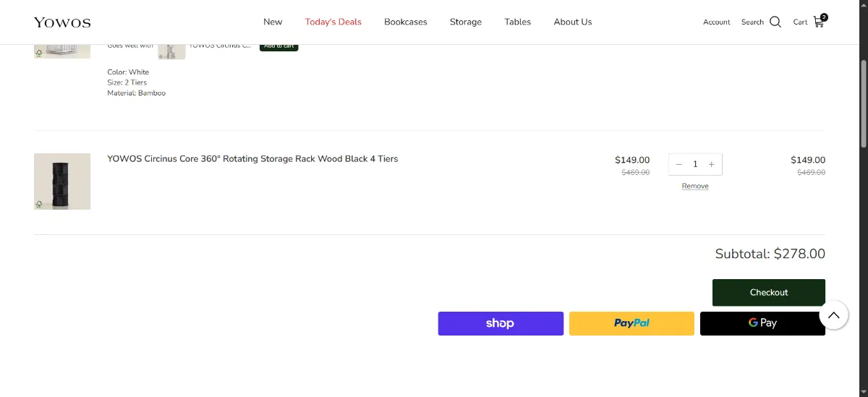
Task: Open YOWOS Circinus Core Rotating Storage Rack title
Action: click(x=252, y=158)
